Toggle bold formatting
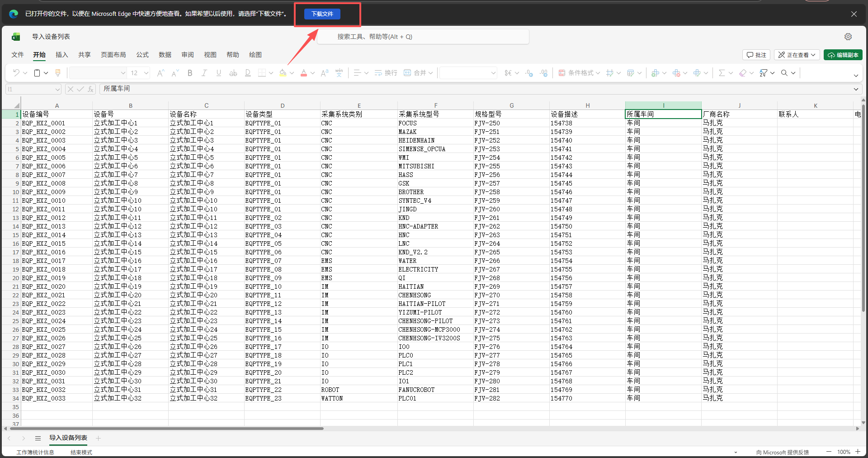Screen dimensions: 868x458 (190, 73)
